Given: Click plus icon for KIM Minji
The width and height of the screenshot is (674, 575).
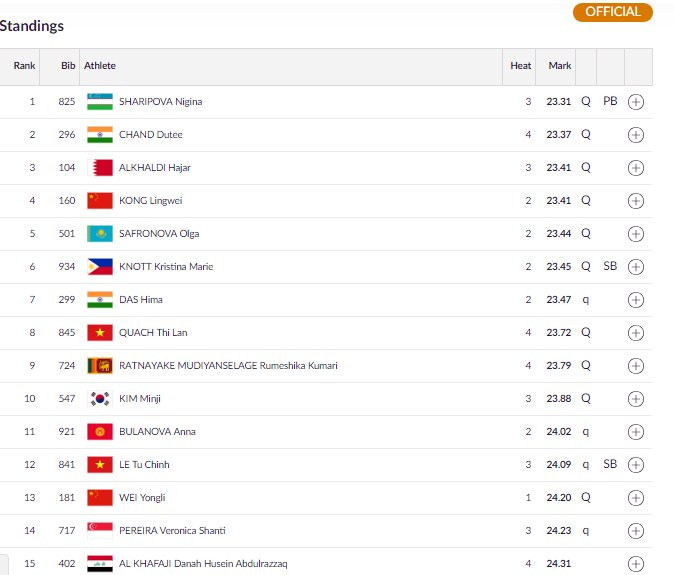Looking at the screenshot, I should (x=635, y=399).
